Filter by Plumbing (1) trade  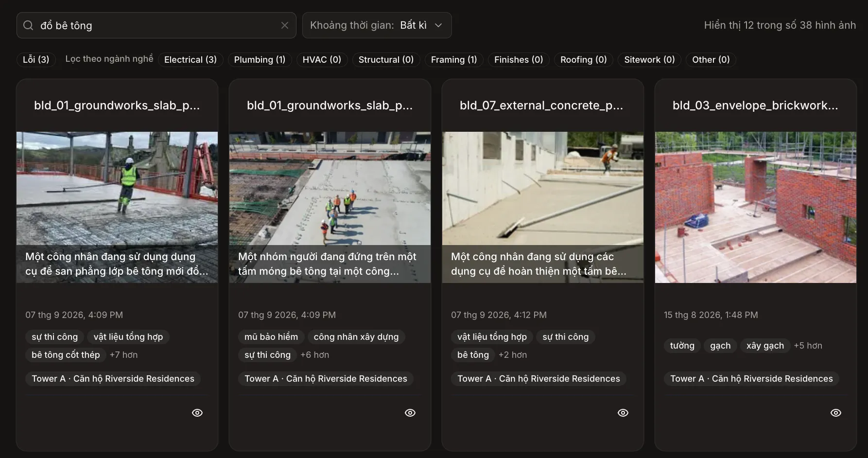[260, 59]
